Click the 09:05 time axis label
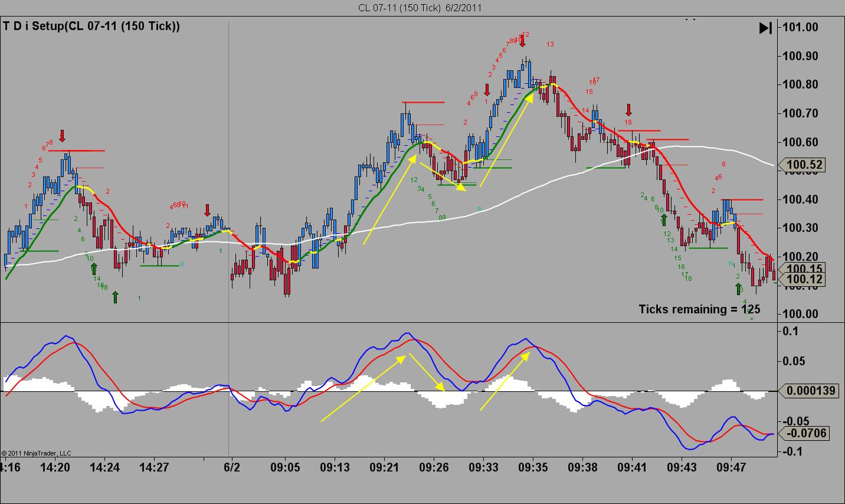845x504 pixels. point(284,467)
